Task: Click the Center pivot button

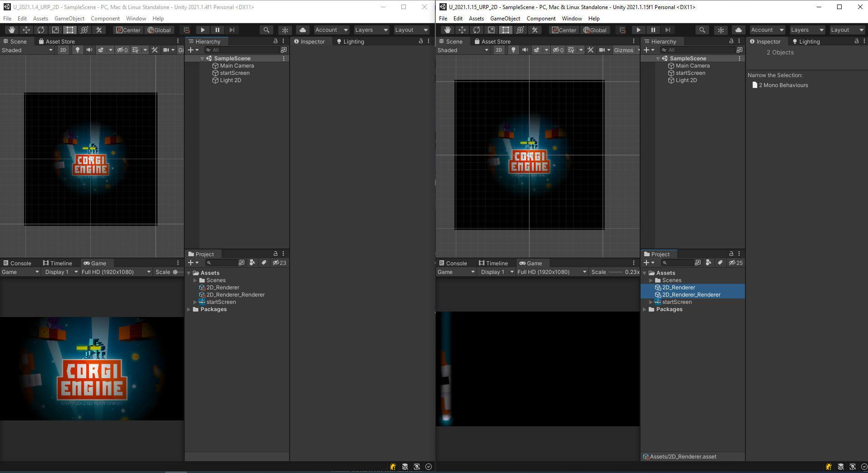Action: [x=128, y=30]
